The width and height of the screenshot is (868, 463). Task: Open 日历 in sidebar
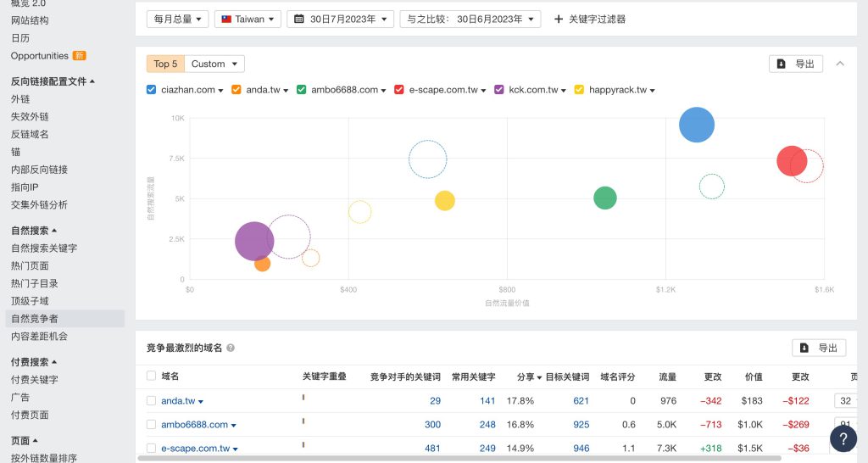click(20, 38)
